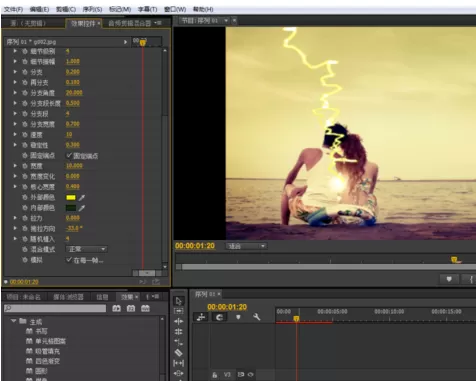The height and width of the screenshot is (381, 476).
Task: Select the Track Select tool
Action: click(178, 311)
